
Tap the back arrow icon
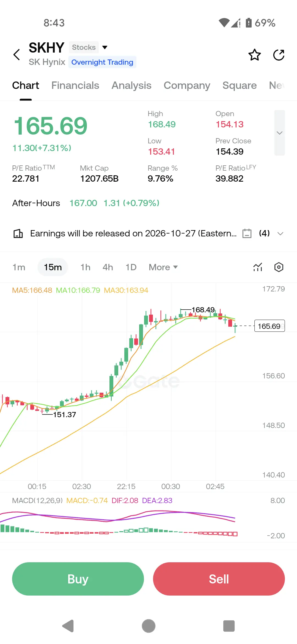17,54
